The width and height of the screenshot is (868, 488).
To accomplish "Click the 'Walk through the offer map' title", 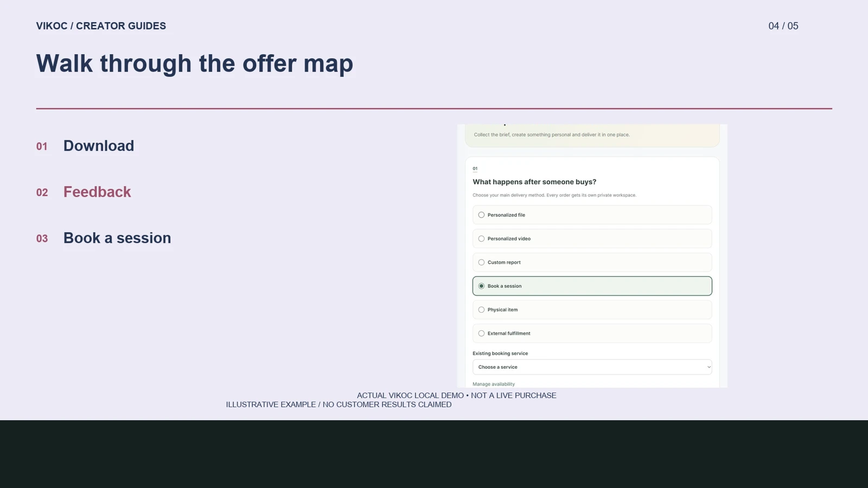I will 195,63.
